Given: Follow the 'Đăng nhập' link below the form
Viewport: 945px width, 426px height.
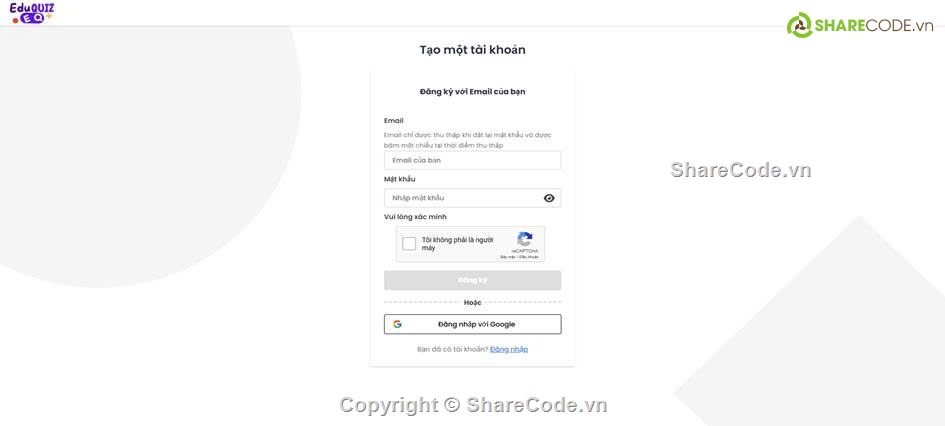Looking at the screenshot, I should pos(509,349).
